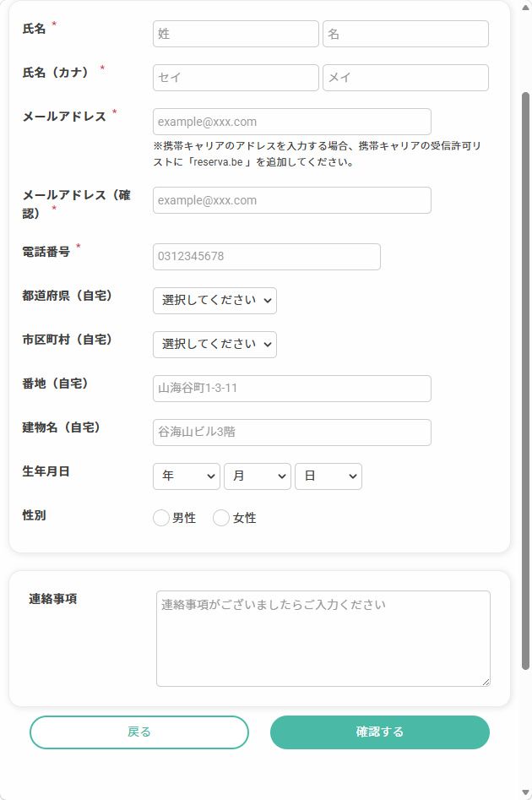The image size is (532, 800).
Task: Select the 男性 radio button
Action: pos(161,518)
